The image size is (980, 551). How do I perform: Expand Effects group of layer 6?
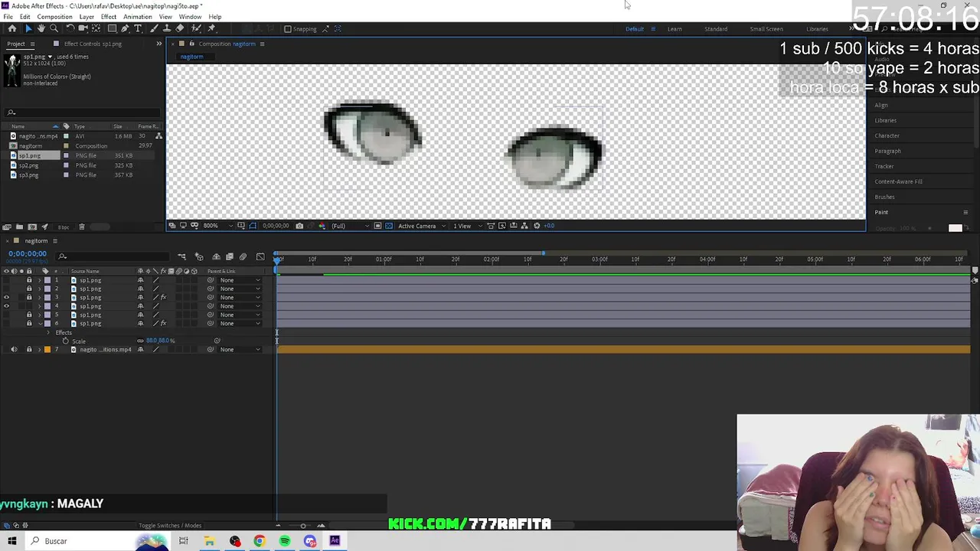pyautogui.click(x=48, y=333)
